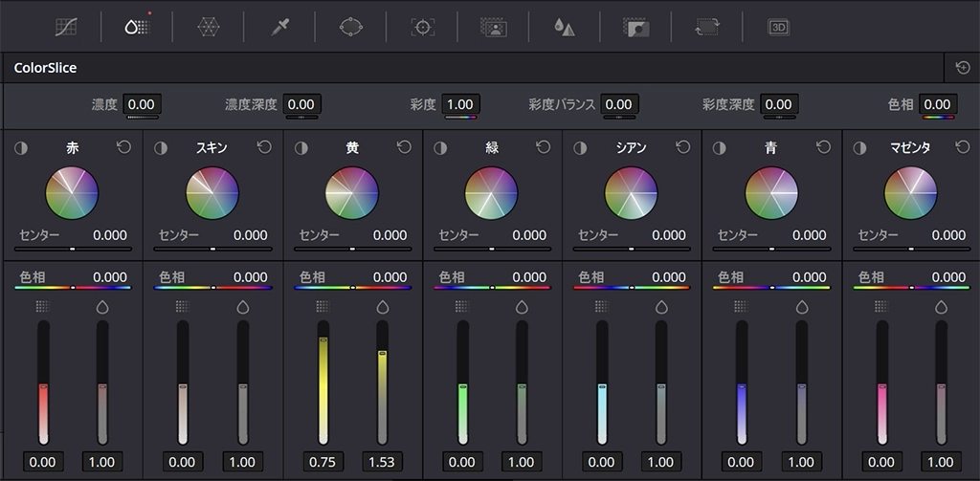The image size is (980, 481).
Task: Click the 濃度深度 value field
Action: tap(301, 104)
